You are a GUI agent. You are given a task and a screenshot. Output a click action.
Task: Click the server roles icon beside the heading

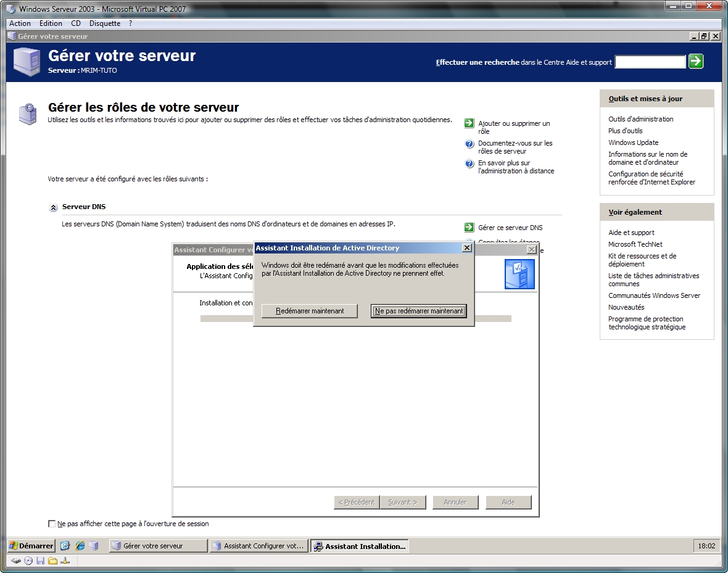click(28, 113)
